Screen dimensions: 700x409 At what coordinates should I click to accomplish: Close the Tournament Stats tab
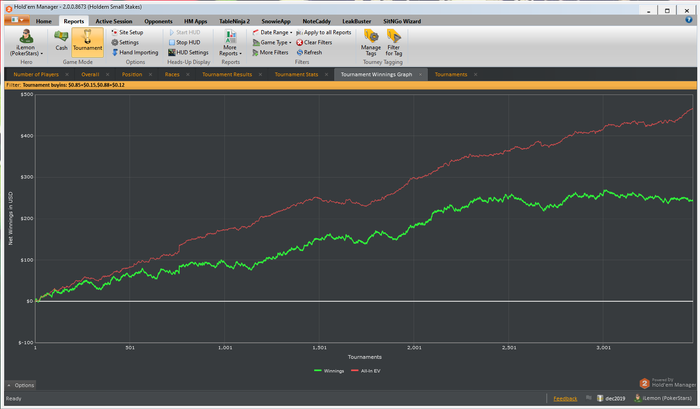click(326, 75)
